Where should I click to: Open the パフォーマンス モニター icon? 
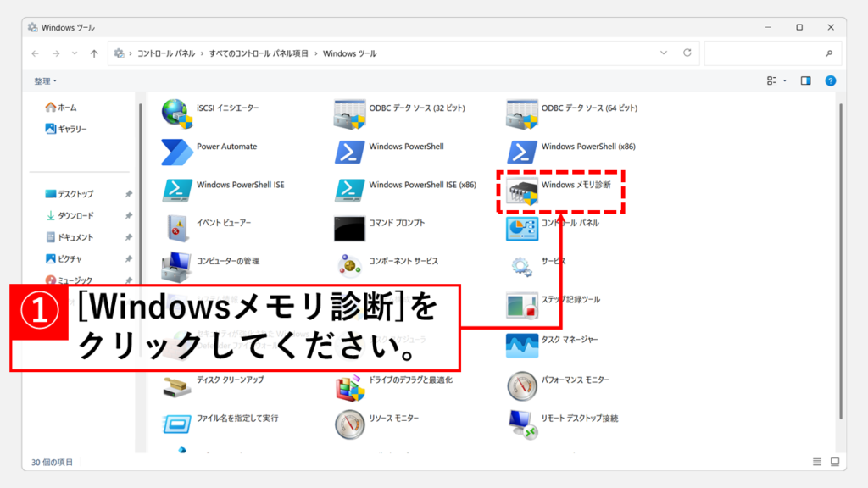tap(522, 385)
